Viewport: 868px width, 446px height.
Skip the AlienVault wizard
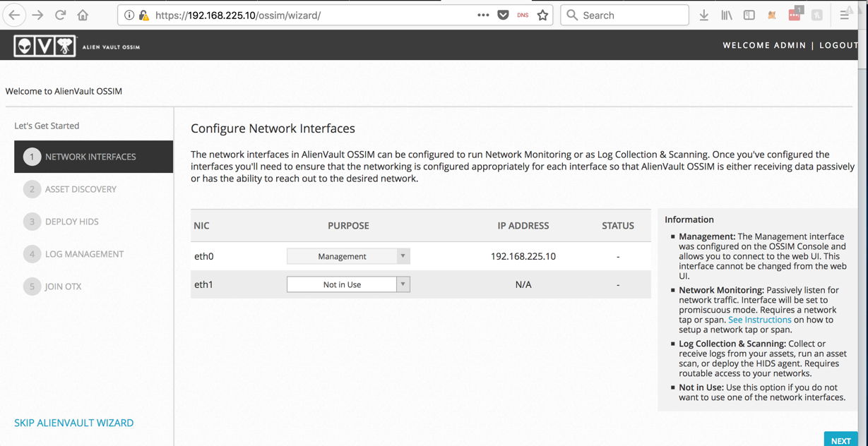point(73,423)
